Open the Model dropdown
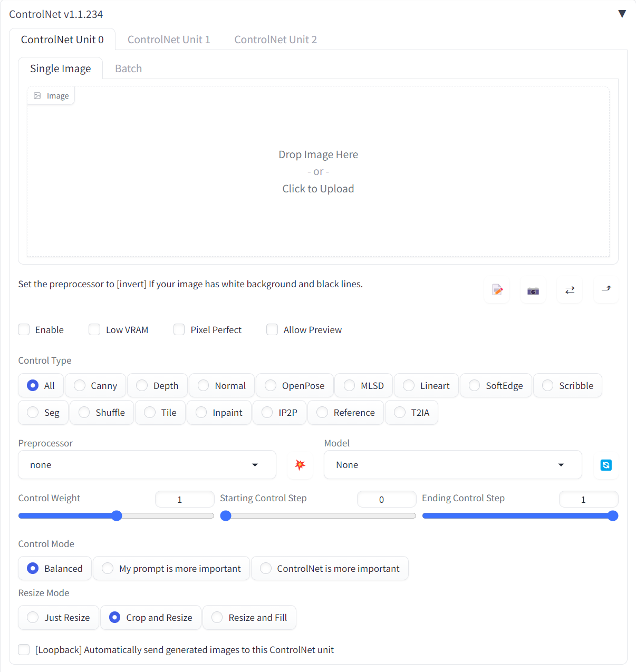The image size is (636, 672). (x=453, y=465)
